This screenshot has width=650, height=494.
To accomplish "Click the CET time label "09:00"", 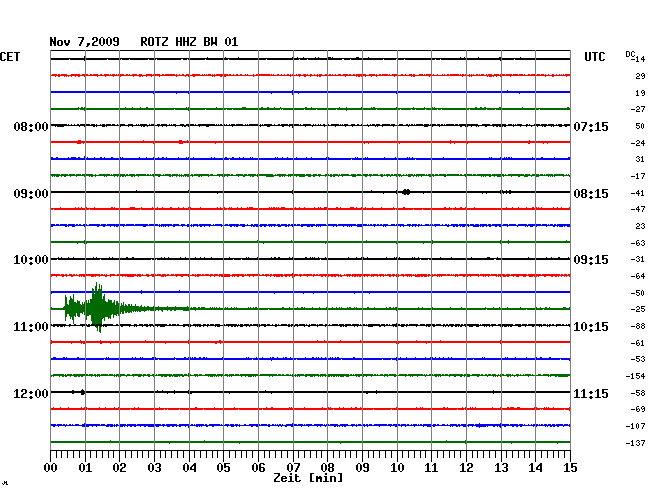I will tap(31, 194).
